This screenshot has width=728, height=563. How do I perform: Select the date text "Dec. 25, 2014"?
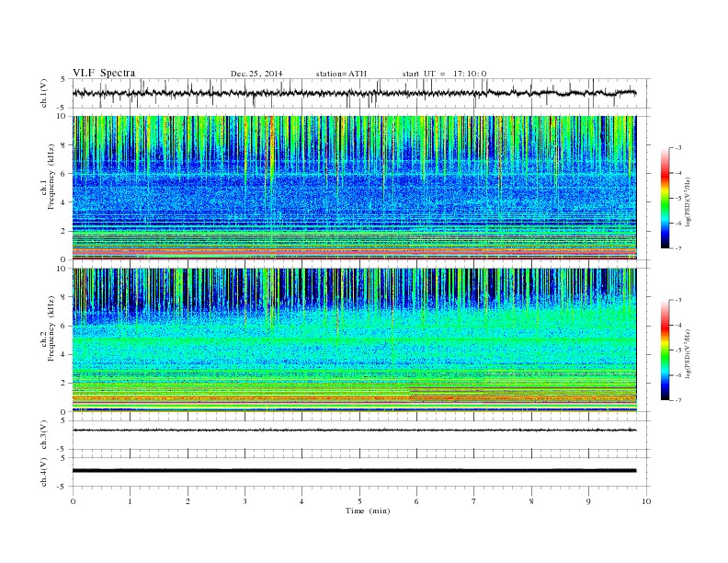[x=256, y=74]
